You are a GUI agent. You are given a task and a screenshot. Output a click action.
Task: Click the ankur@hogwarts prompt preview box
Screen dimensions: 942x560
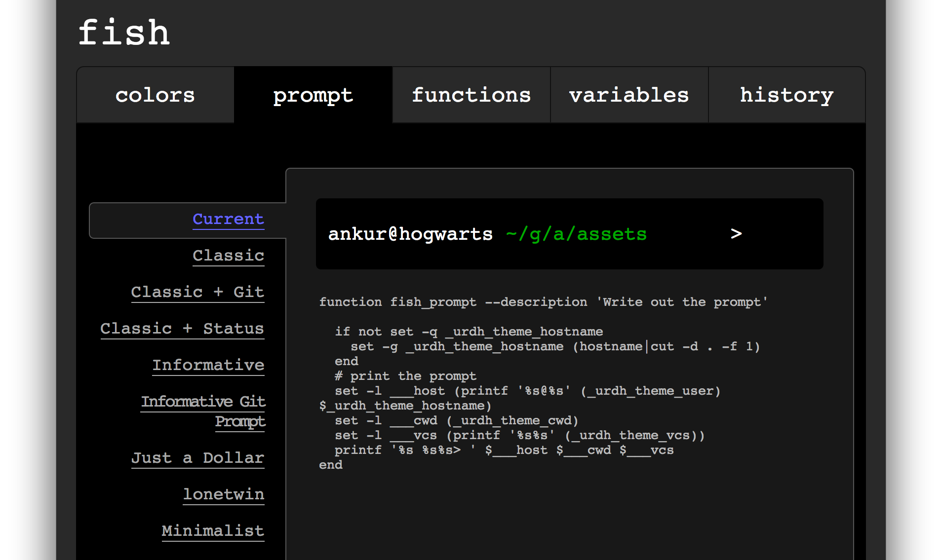click(x=570, y=234)
